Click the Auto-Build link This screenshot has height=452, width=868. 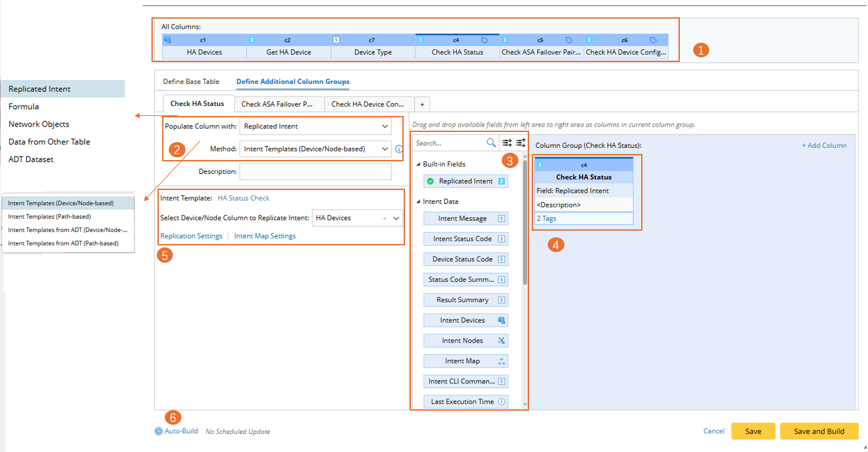181,431
